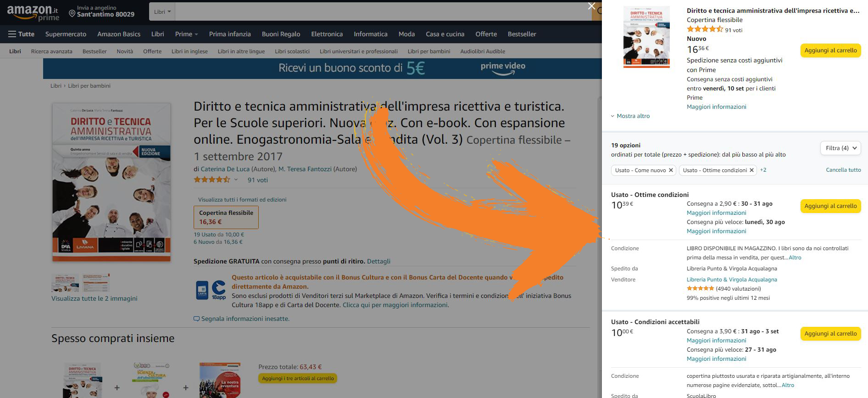The height and width of the screenshot is (398, 868).
Task: Add the 10,00 € Condizioni accettabili offer to cart
Action: click(x=830, y=334)
